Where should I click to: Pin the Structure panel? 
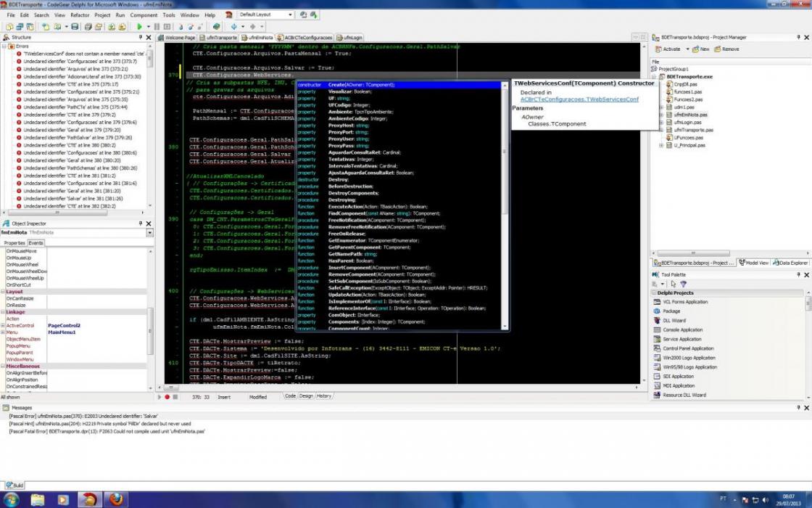(141, 37)
